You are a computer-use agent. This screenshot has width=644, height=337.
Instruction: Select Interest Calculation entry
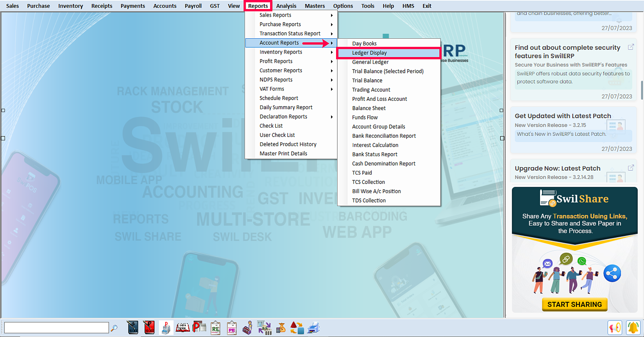[388, 145]
